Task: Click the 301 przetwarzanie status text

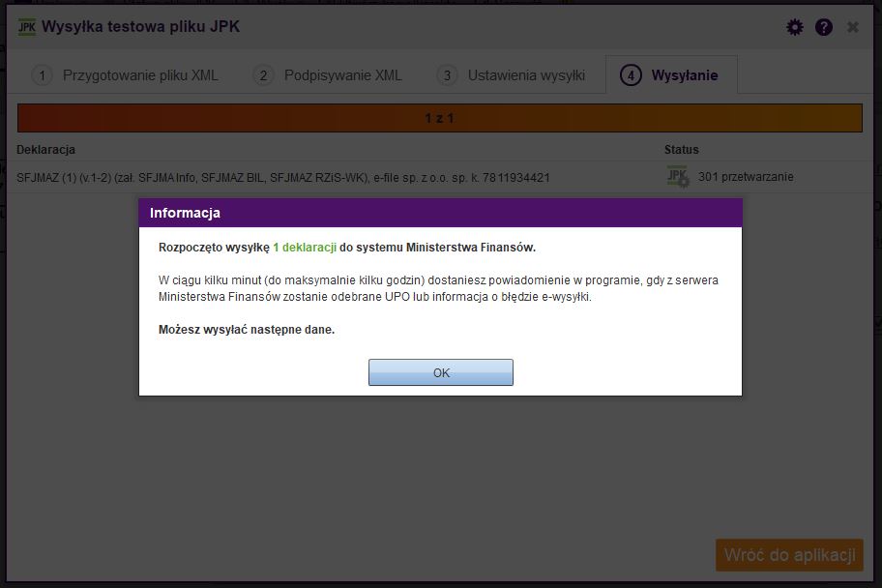Action: (746, 177)
